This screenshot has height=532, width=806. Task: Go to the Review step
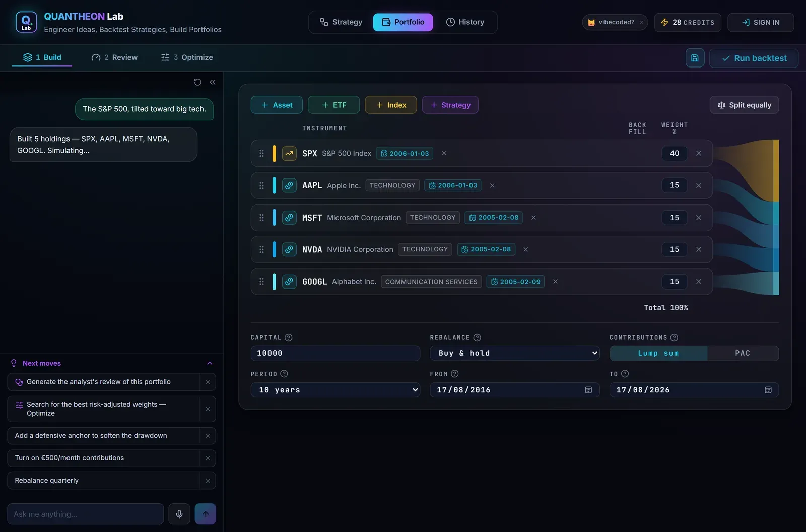tap(114, 57)
